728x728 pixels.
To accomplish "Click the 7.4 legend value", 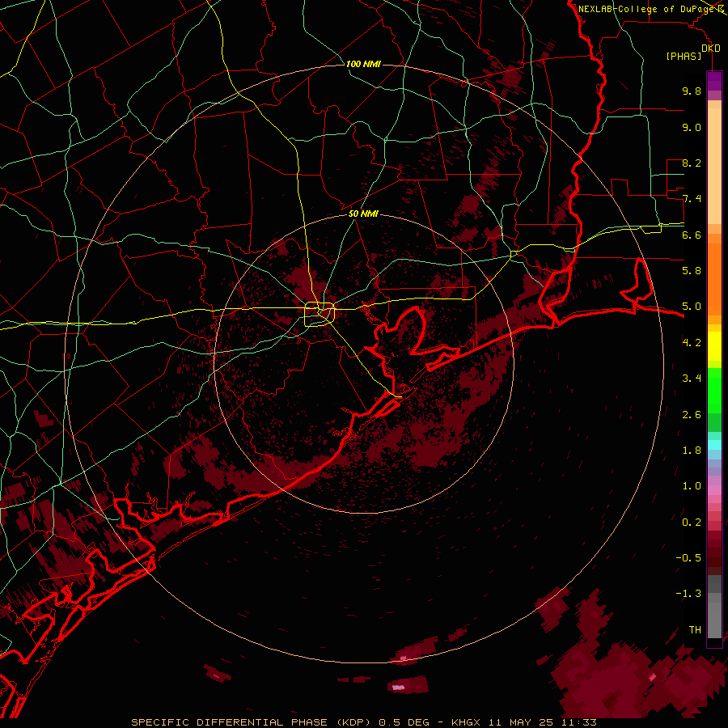I will click(x=692, y=199).
